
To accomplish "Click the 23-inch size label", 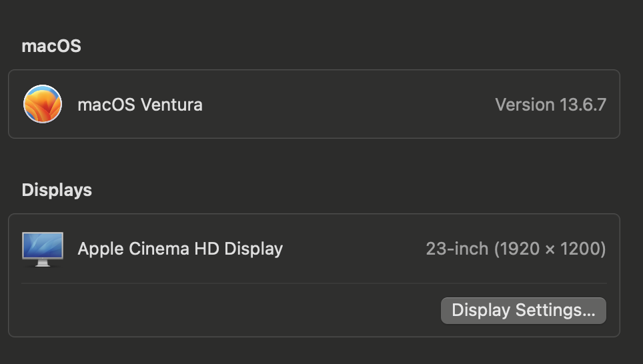I will point(457,249).
